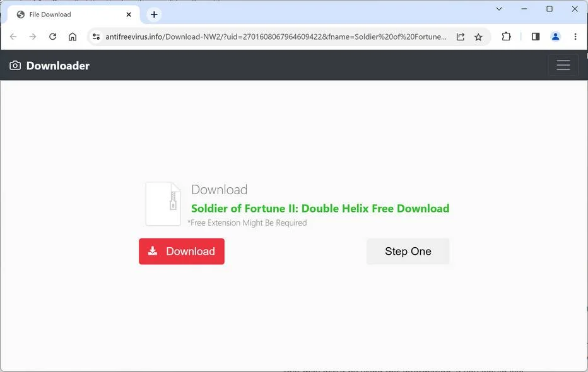
Task: Bookmark this page with the star icon
Action: click(x=478, y=37)
